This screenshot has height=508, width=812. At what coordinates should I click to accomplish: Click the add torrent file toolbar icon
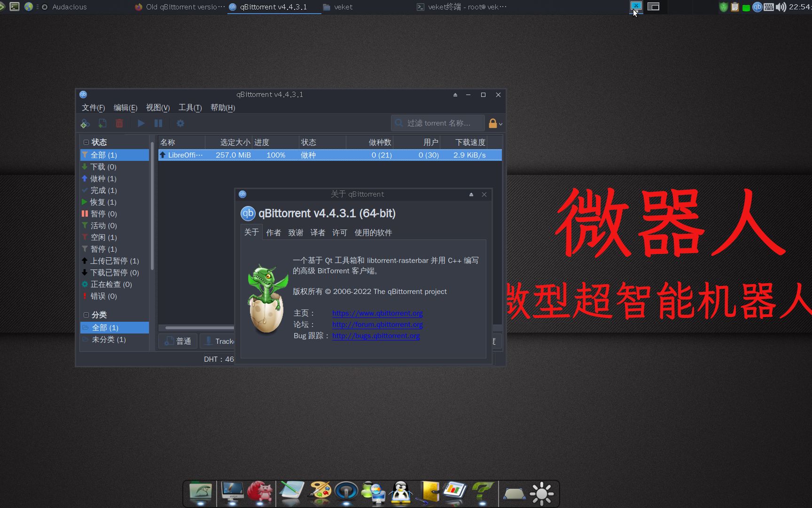pyautogui.click(x=102, y=123)
